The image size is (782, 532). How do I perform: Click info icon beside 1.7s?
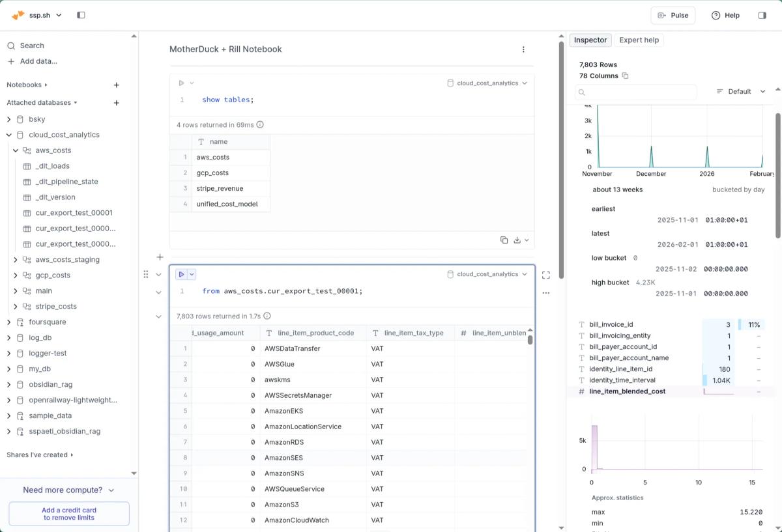tap(267, 316)
